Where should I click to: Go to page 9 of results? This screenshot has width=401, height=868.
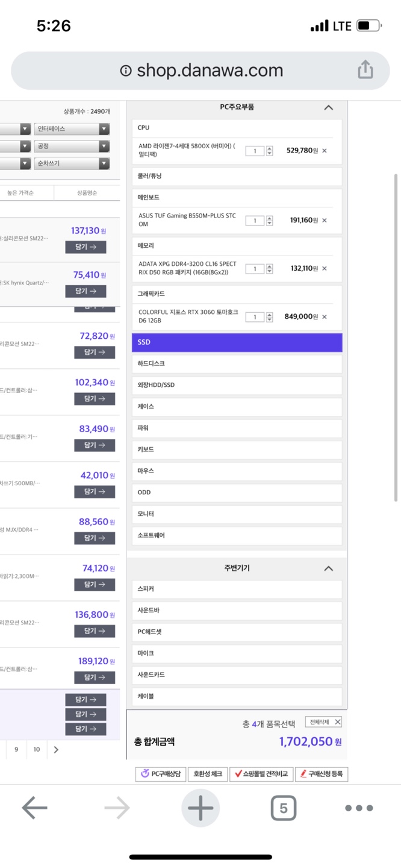[16, 749]
